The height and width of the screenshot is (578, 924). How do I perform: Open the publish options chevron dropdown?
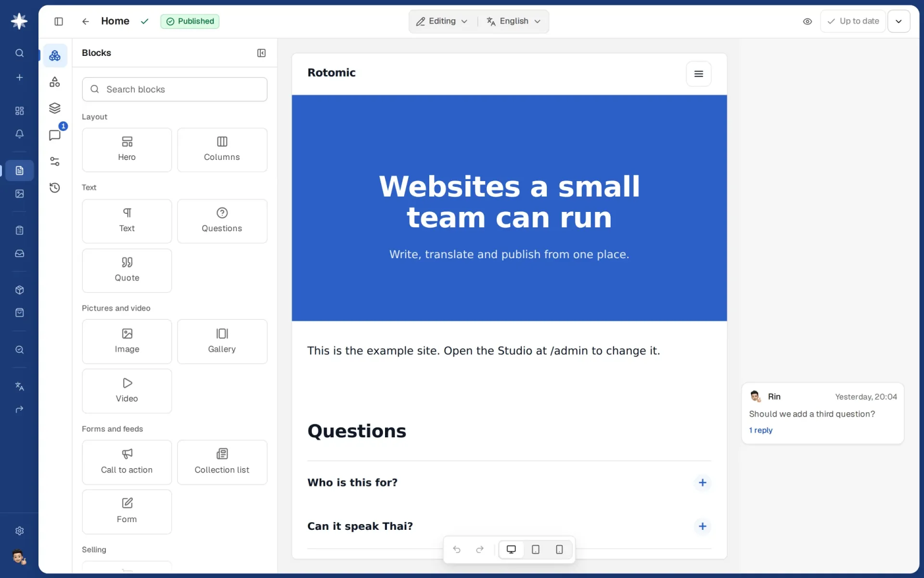pyautogui.click(x=898, y=21)
